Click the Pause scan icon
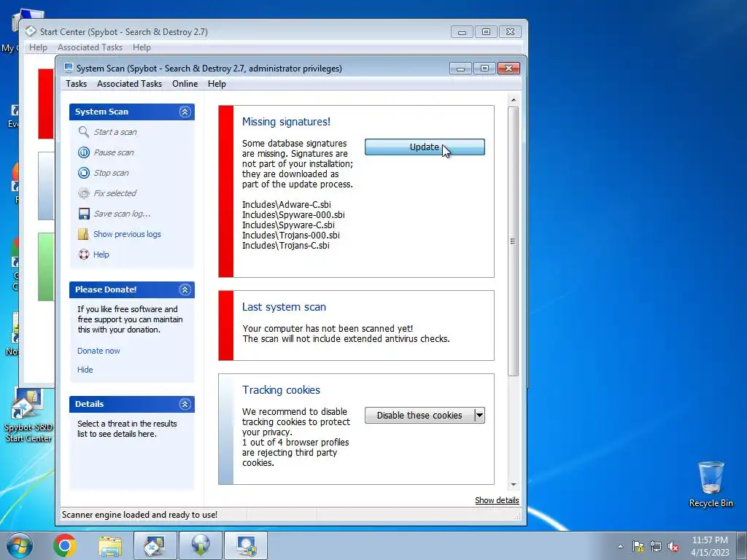 84,152
